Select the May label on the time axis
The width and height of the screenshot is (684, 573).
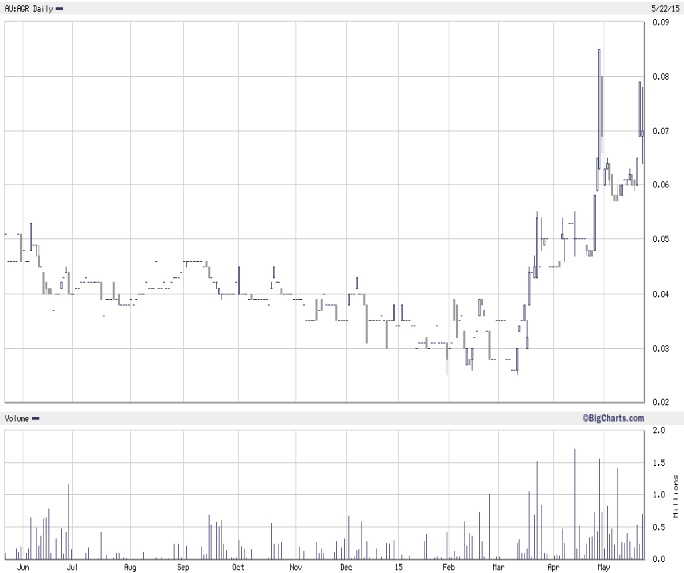pos(604,567)
